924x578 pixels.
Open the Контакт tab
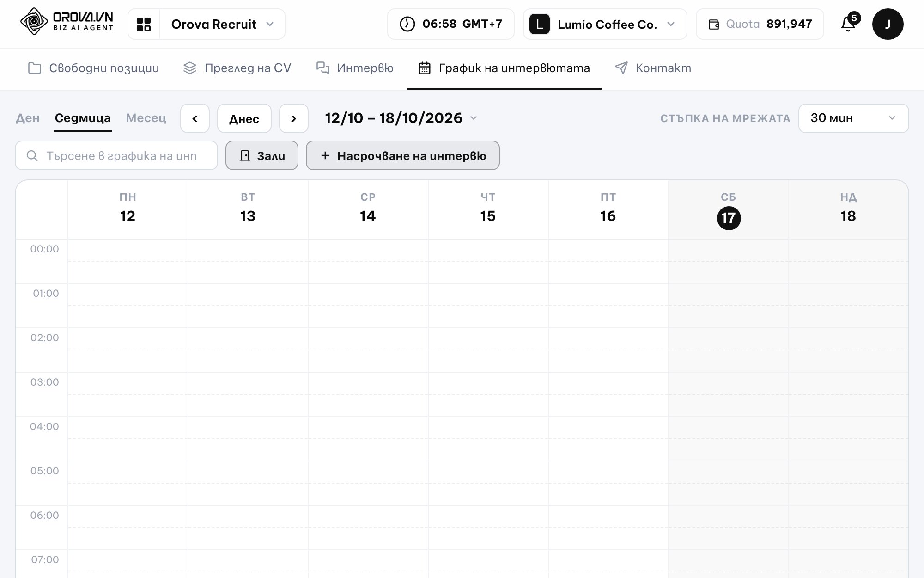(653, 68)
